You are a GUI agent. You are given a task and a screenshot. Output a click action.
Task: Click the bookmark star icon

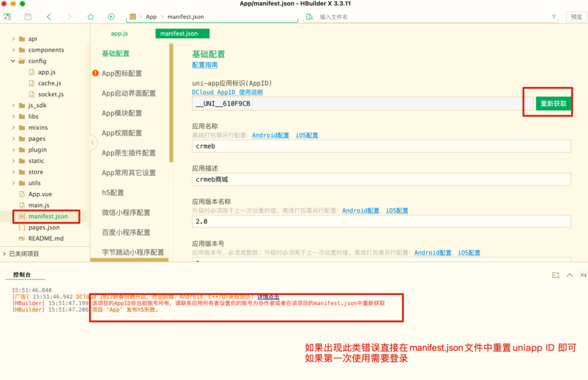point(90,17)
